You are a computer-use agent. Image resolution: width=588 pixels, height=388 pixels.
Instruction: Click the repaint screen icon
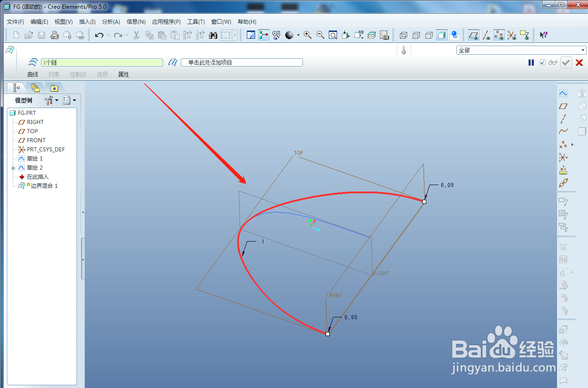pyautogui.click(x=251, y=35)
